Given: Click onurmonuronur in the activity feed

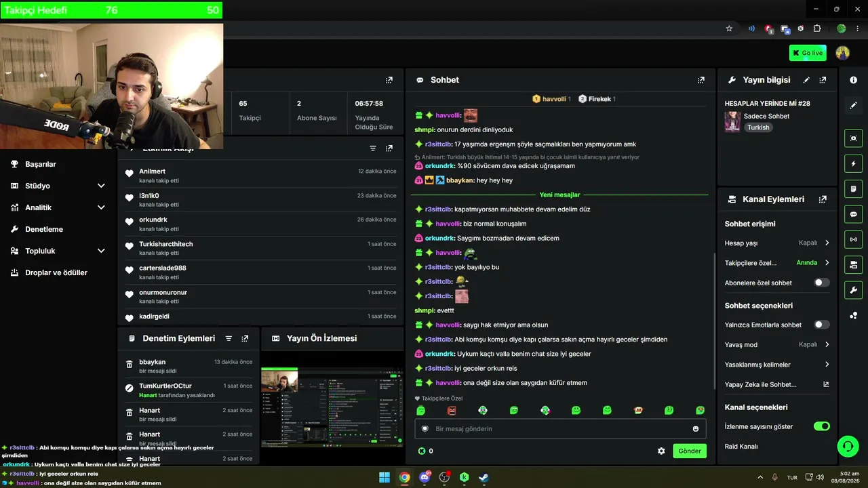Looking at the screenshot, I should 163,292.
